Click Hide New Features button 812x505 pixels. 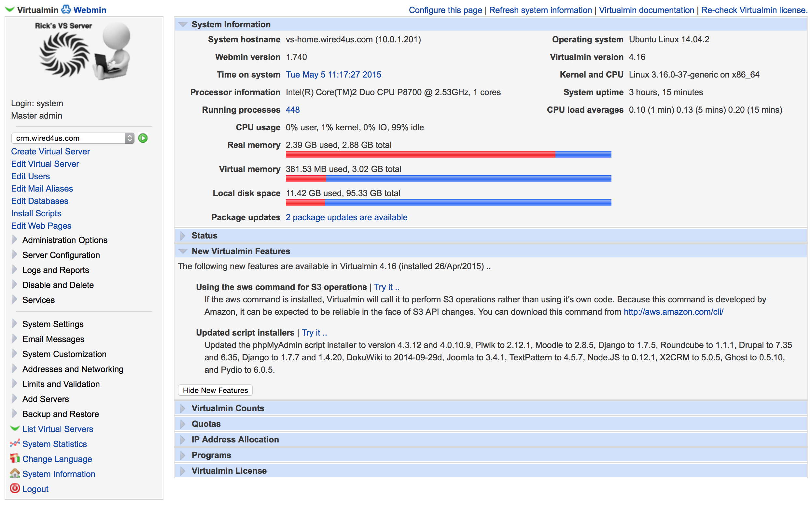[x=215, y=390]
